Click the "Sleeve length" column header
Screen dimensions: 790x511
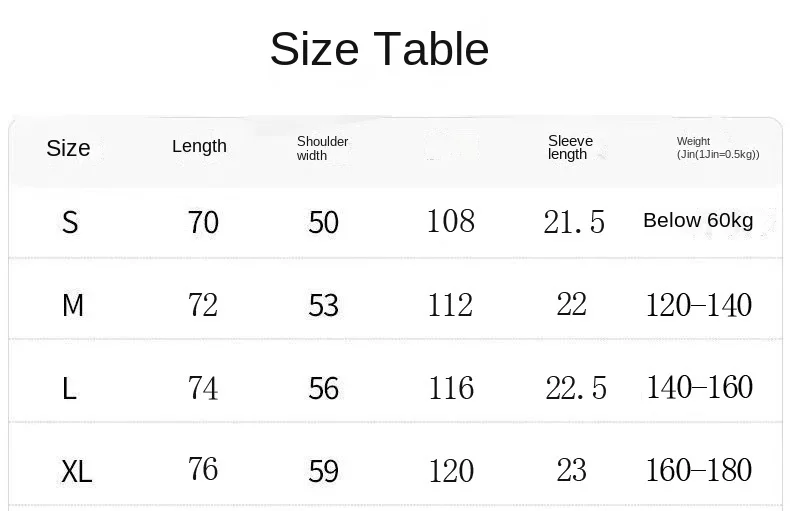(x=570, y=147)
